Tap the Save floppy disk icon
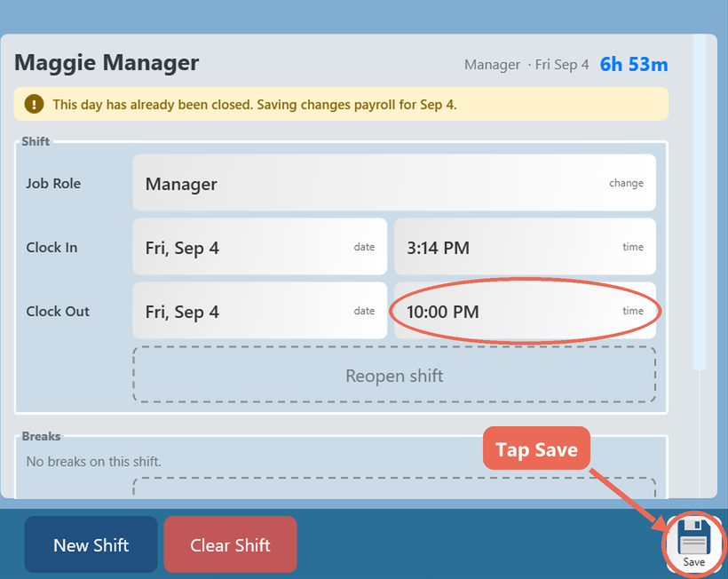This screenshot has width=728, height=579. [x=693, y=543]
